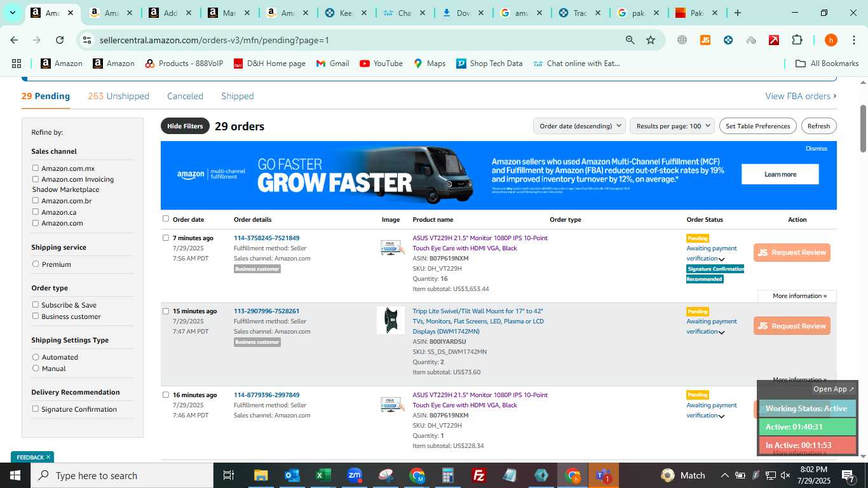Viewport: 868px width, 488px height.
Task: Check the Business customer order type filter
Action: pyautogui.click(x=36, y=316)
